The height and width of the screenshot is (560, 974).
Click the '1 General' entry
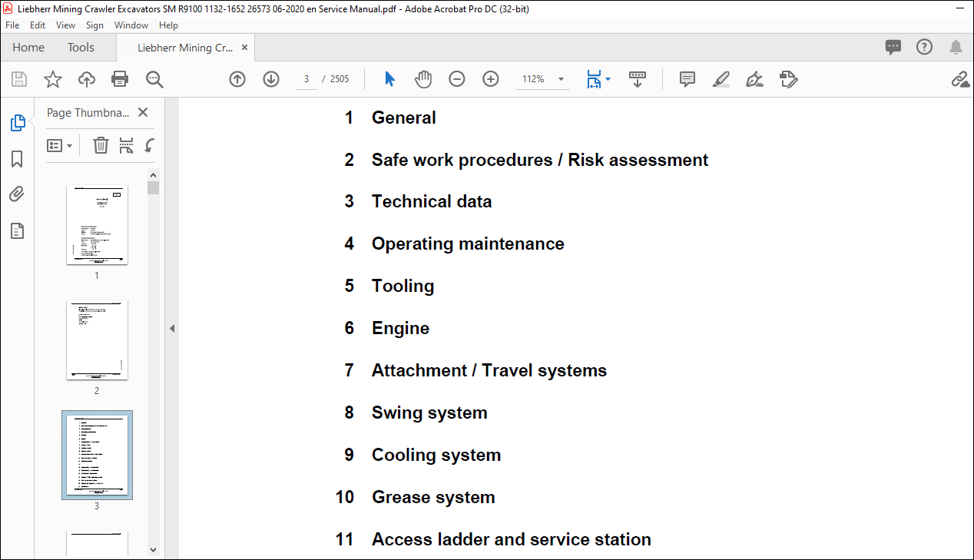[390, 118]
